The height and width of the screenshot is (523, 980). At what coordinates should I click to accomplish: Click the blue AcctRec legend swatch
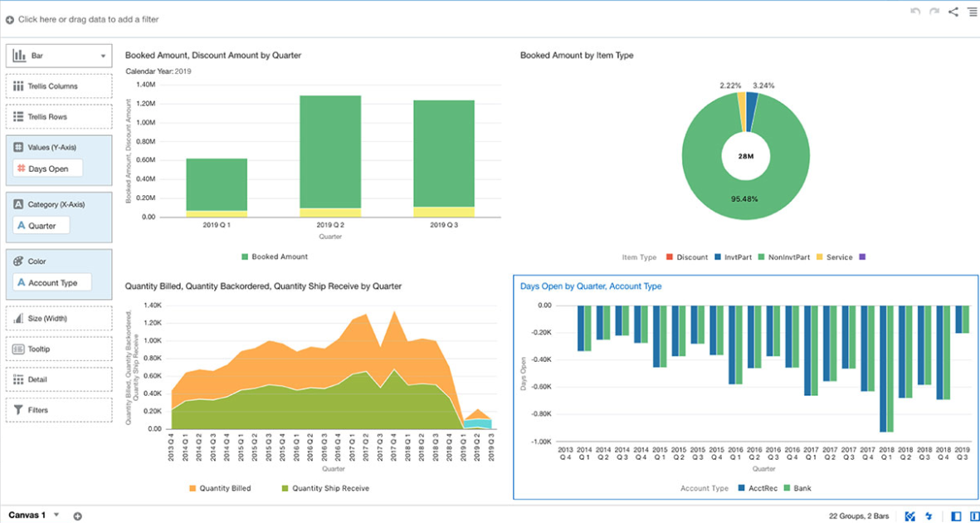tap(741, 488)
